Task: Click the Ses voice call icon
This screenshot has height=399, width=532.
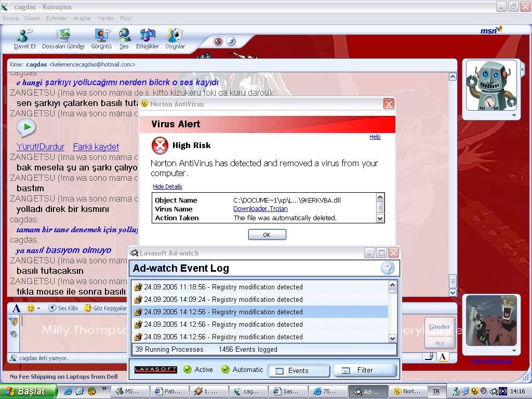Action: [x=124, y=38]
